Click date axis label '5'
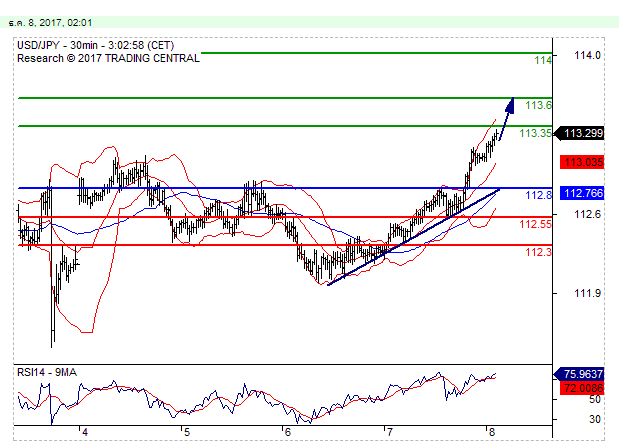Viewport: 619px width, 445px height. pos(187,432)
